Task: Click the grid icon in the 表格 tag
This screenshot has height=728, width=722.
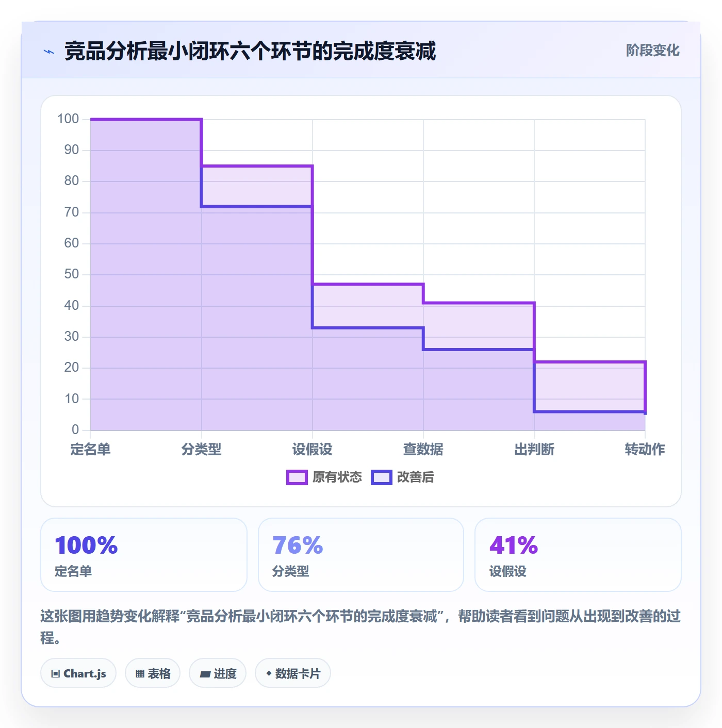Action: 140,674
